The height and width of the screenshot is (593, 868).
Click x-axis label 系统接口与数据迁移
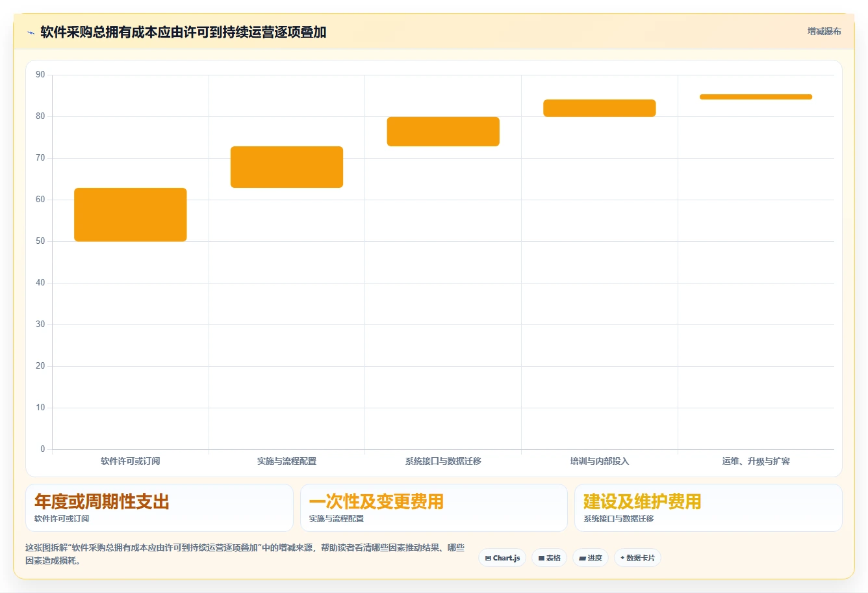[x=443, y=461]
